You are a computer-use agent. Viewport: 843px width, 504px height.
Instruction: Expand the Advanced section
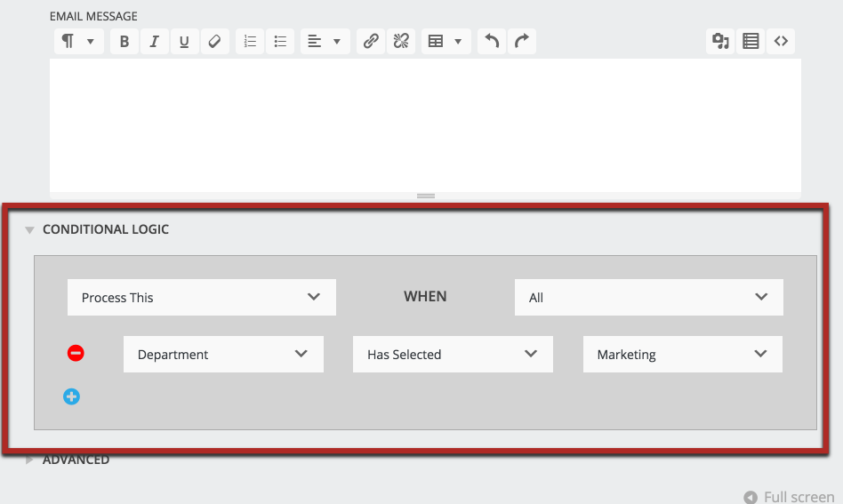click(76, 460)
